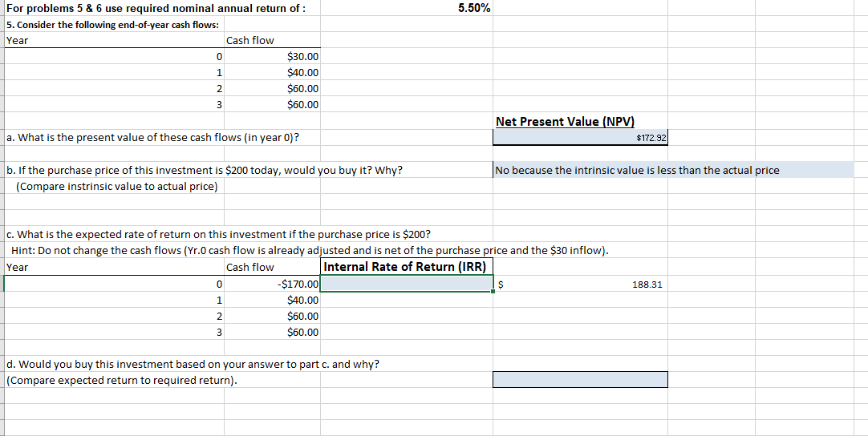
Task: Select year 3's $60.00 cell in second table
Action: point(272,333)
